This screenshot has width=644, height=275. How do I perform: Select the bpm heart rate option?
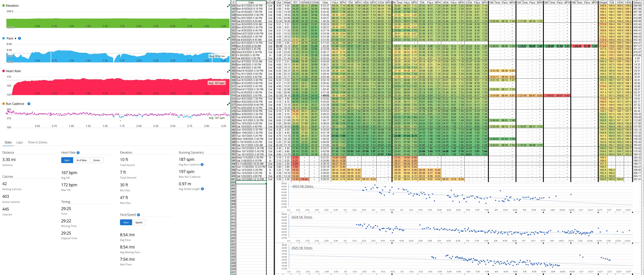click(x=67, y=160)
